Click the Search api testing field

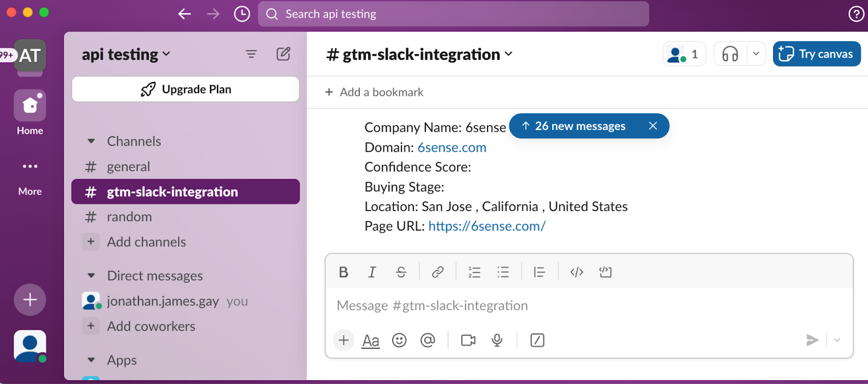(454, 14)
